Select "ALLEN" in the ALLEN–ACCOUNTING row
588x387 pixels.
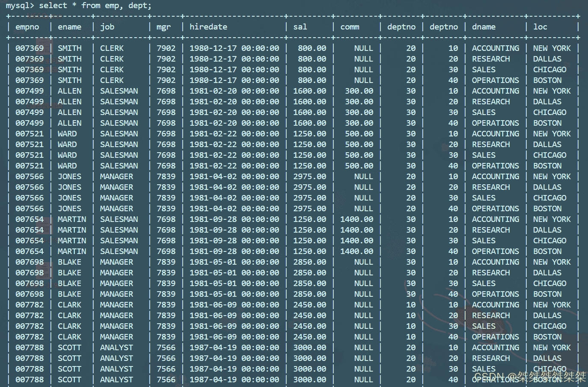pos(69,91)
